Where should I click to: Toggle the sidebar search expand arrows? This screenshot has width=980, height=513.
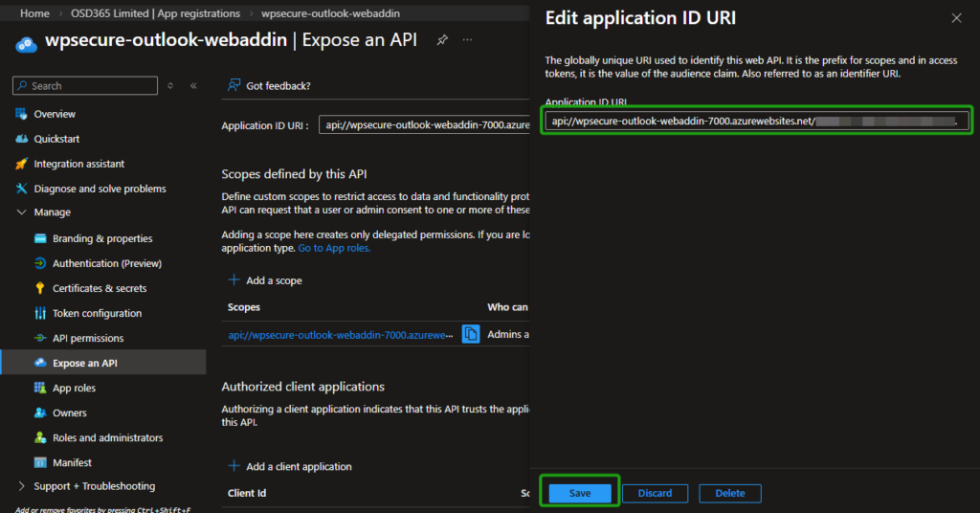(x=170, y=86)
